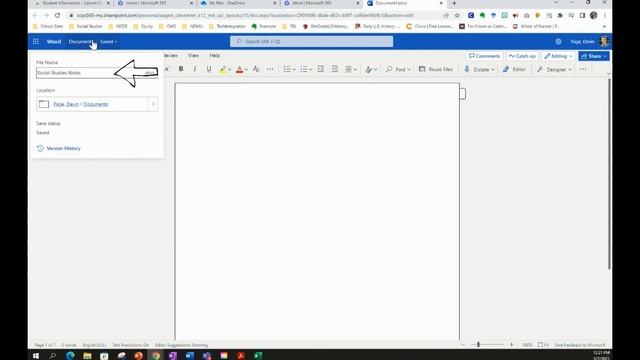The height and width of the screenshot is (360, 640).
Task: Apply the red font color
Action: coord(240,70)
